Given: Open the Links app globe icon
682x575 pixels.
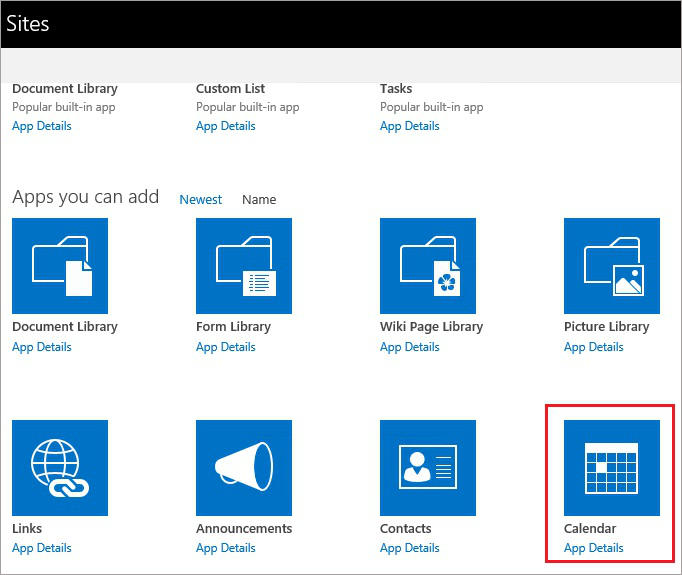Looking at the screenshot, I should (x=60, y=468).
